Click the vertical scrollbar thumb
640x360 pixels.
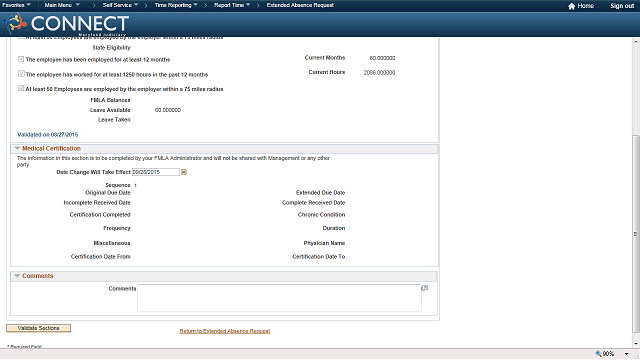[636, 234]
